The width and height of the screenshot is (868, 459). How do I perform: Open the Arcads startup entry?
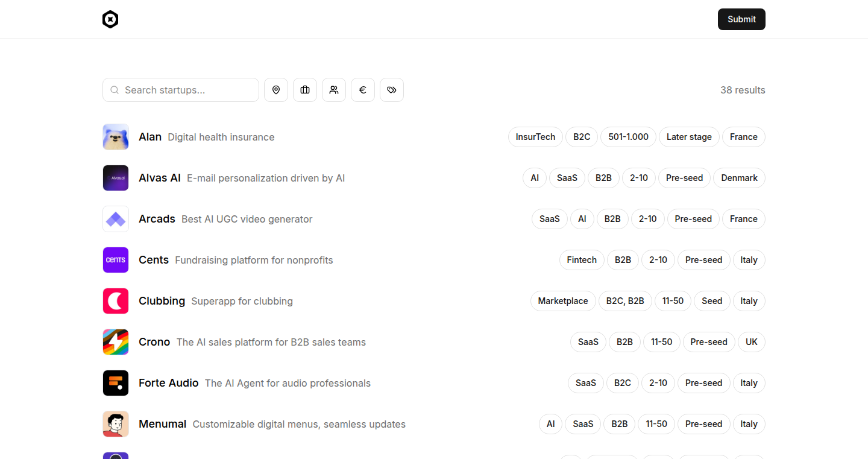[x=434, y=219]
